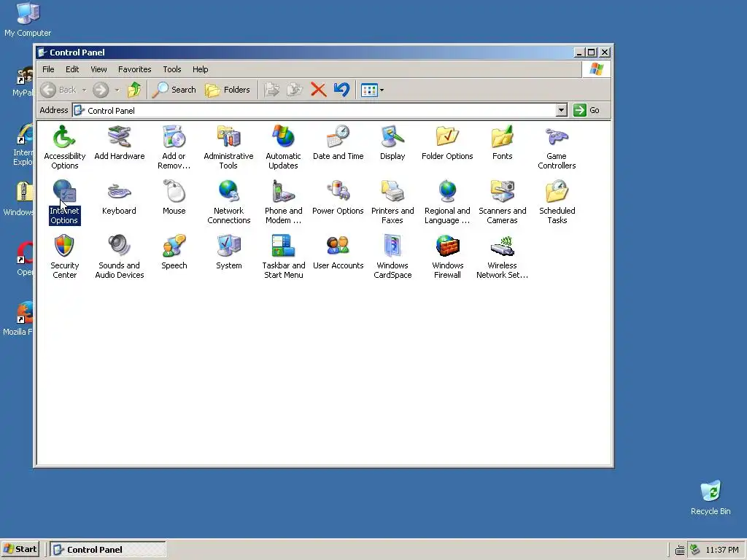Open Game Controllers icon

pyautogui.click(x=557, y=147)
